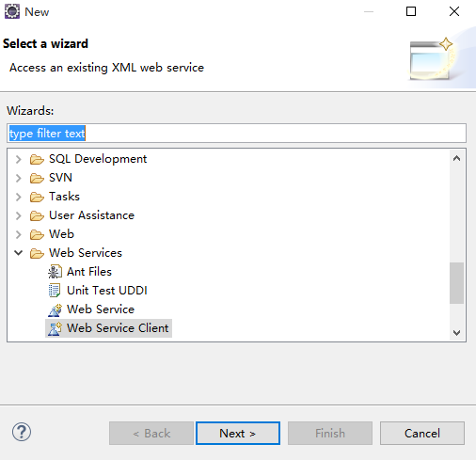Click the Ant Files wizard icon
The width and height of the screenshot is (476, 460).
[55, 272]
